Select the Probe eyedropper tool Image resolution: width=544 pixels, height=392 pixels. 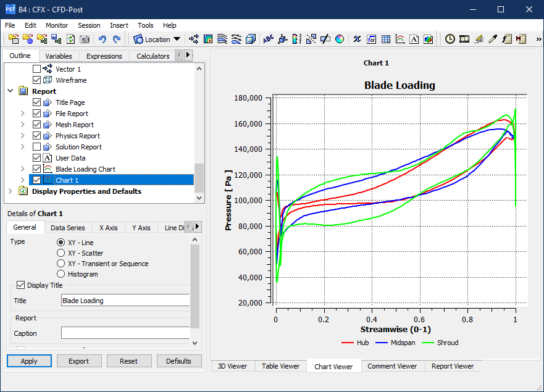pos(493,39)
